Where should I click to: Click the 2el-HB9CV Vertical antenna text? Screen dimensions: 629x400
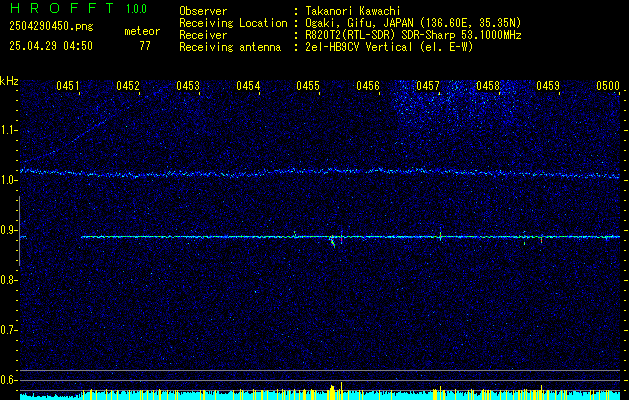pyautogui.click(x=390, y=47)
